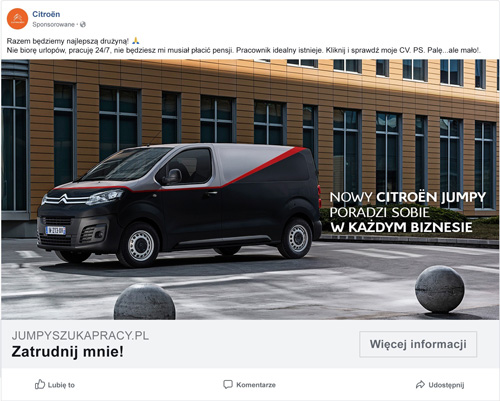The image size is (500, 401).
Task: Click the post text about Pracownik idealny
Action: coord(244,50)
